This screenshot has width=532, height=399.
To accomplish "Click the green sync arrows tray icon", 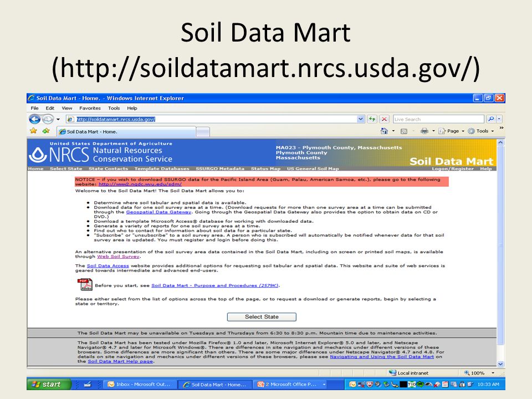I will click(421, 385).
